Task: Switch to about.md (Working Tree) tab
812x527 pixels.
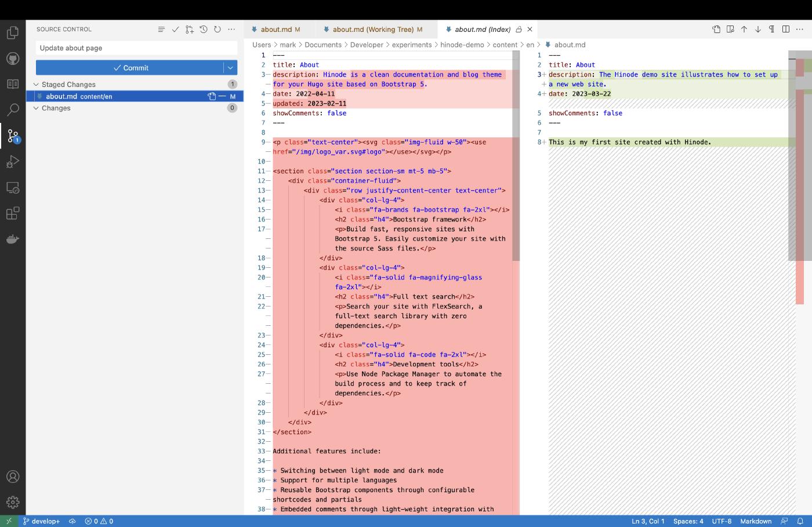Action: 376,29
